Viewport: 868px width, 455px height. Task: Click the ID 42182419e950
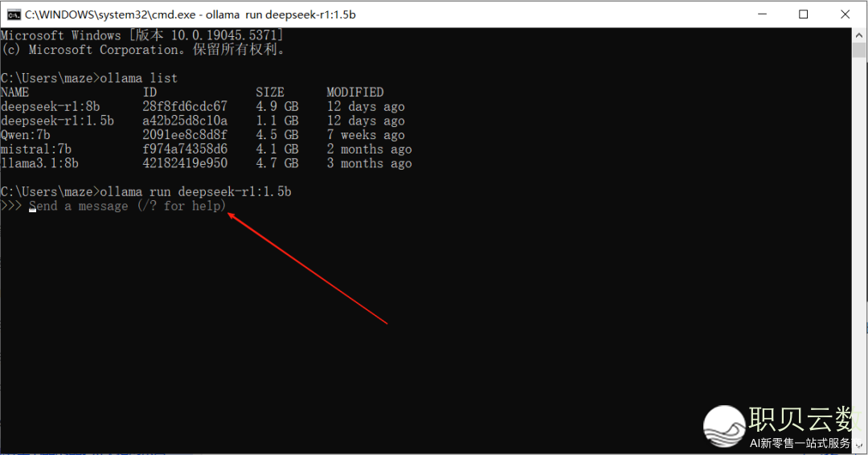[x=185, y=163]
